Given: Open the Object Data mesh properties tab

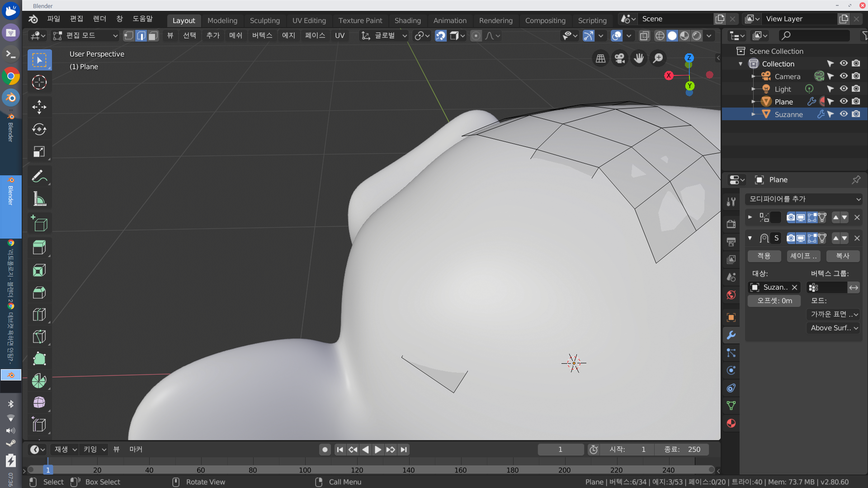Looking at the screenshot, I should (731, 406).
